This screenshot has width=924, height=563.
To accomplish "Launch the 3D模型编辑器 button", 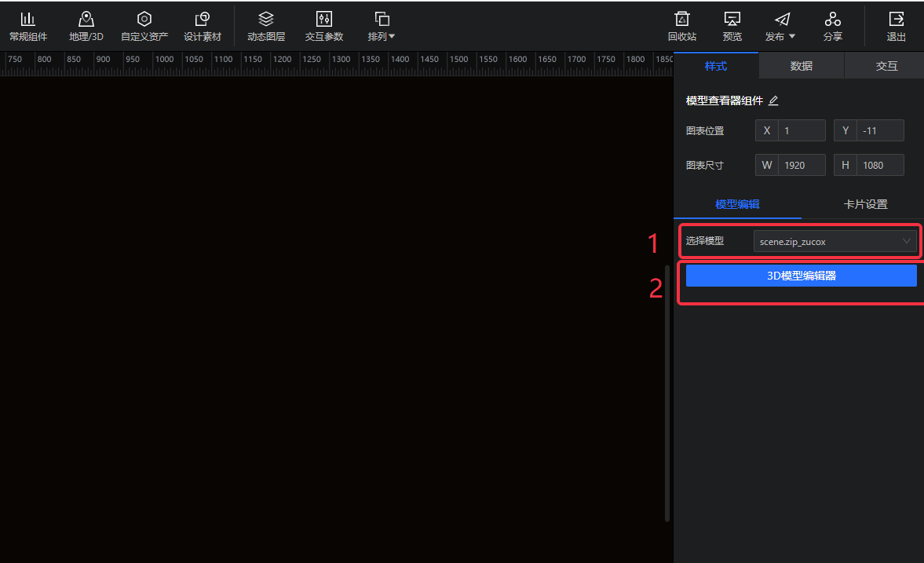I will click(801, 276).
